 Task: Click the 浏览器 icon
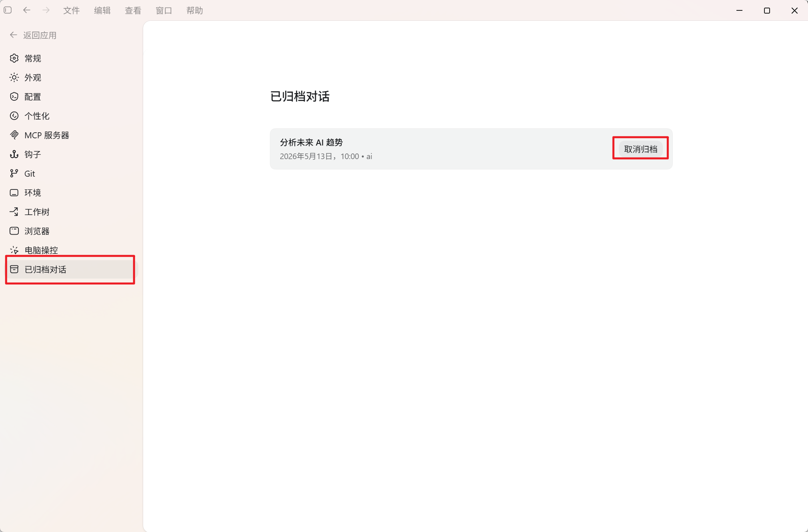[14, 231]
